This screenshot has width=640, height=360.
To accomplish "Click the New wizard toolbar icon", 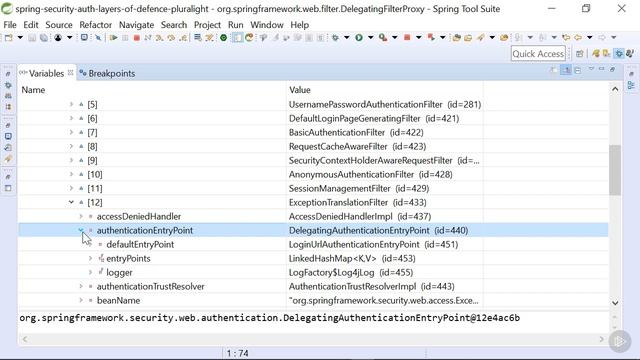I will (x=8, y=38).
